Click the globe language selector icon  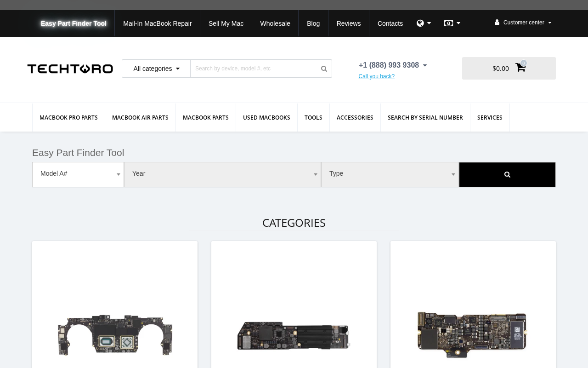tap(420, 23)
